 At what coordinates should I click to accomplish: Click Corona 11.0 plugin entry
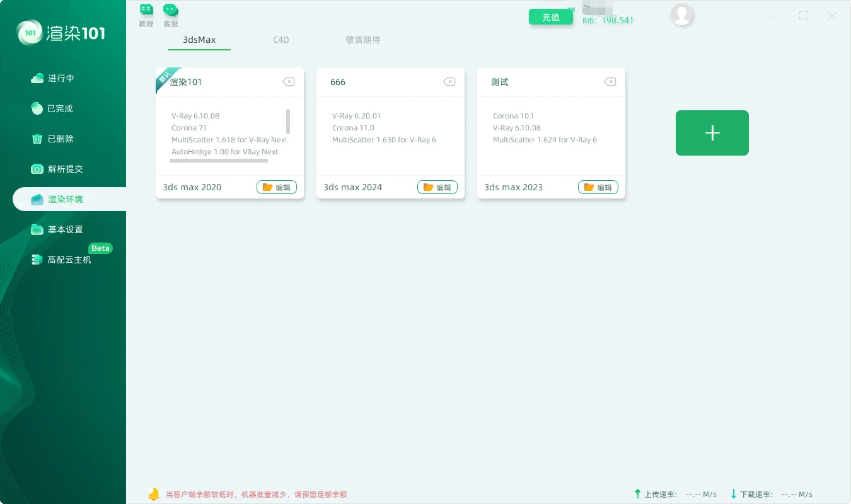point(353,128)
